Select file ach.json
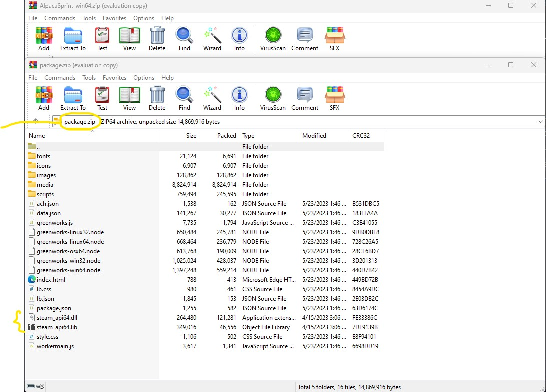The height and width of the screenshot is (392, 546). pyautogui.click(x=205, y=203)
